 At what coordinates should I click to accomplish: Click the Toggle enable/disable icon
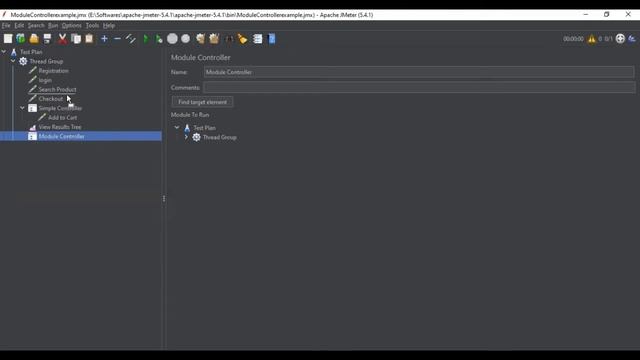(131, 39)
